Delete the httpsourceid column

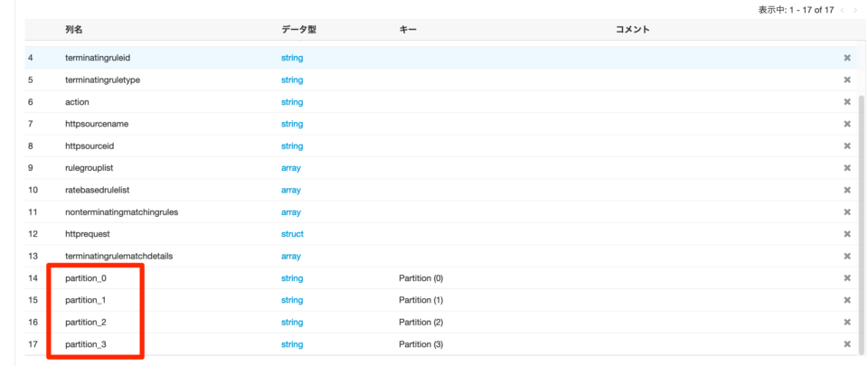[847, 146]
